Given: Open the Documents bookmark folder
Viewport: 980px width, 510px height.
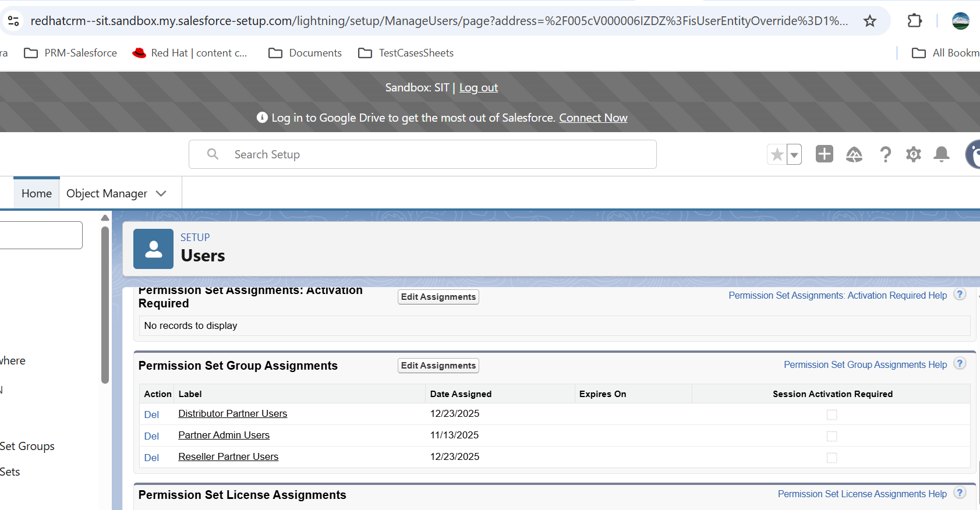Looking at the screenshot, I should (x=305, y=53).
